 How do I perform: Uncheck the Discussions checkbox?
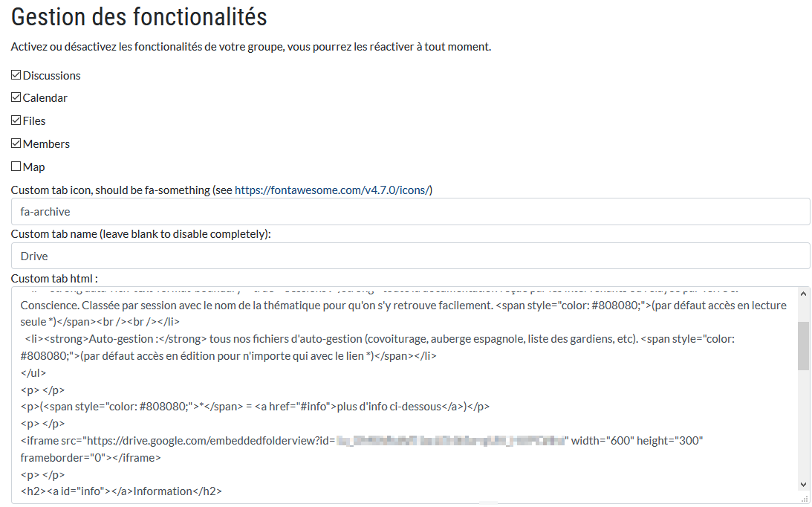click(16, 75)
